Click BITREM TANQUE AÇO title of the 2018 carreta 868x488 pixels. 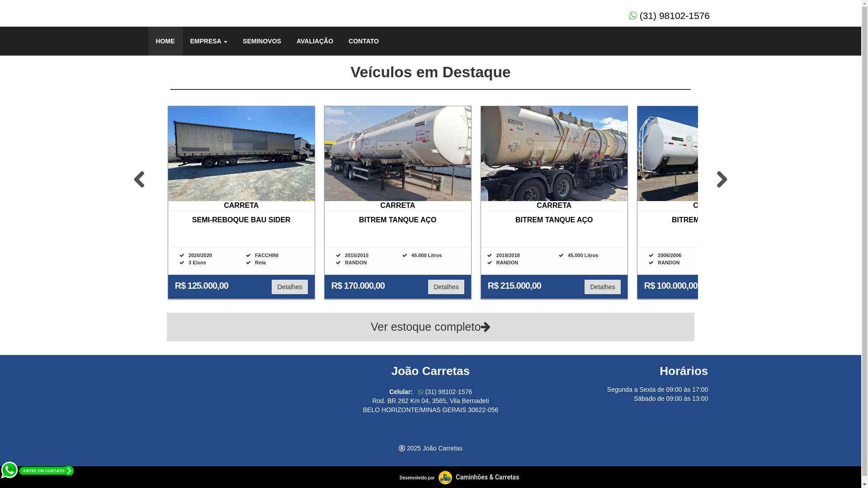point(554,220)
